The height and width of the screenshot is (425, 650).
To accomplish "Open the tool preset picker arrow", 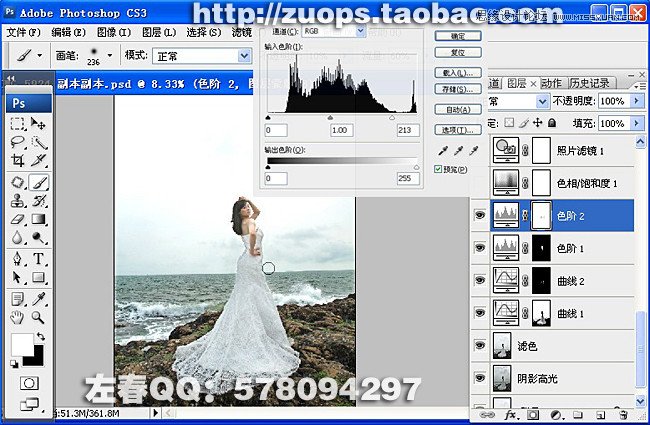I will (40, 55).
